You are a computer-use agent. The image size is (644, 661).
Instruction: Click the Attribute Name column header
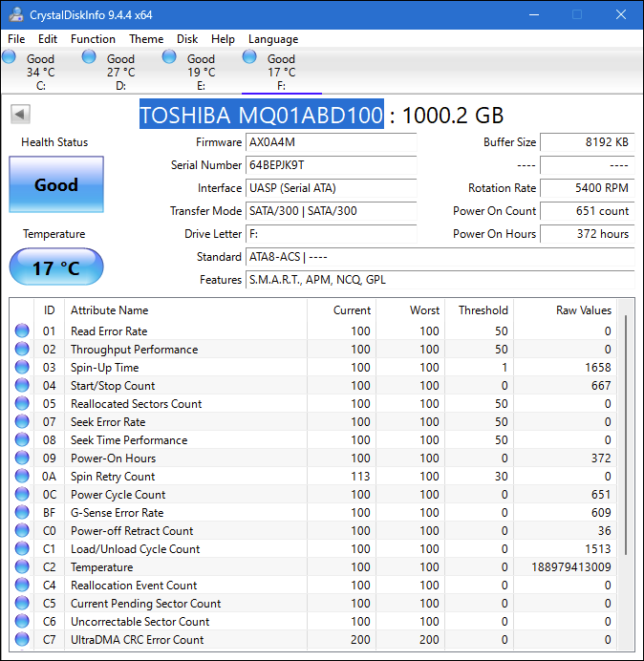pyautogui.click(x=185, y=310)
